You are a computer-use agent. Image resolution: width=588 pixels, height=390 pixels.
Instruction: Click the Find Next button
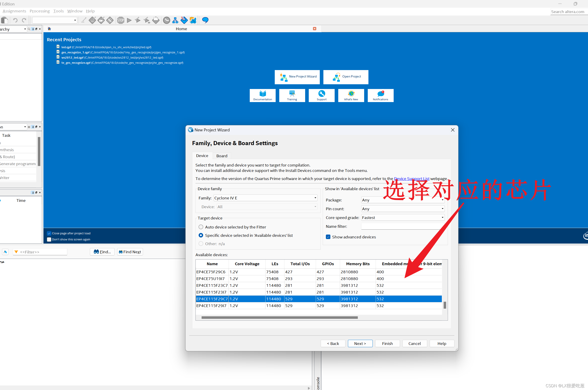pos(130,252)
